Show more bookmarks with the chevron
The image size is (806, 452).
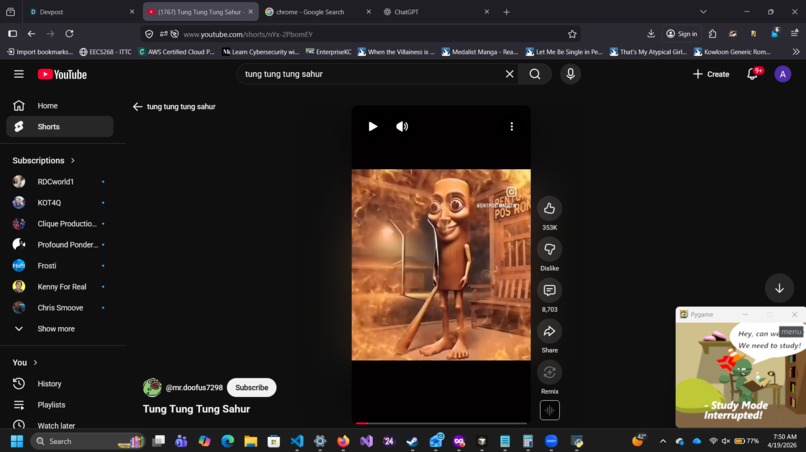pos(796,52)
